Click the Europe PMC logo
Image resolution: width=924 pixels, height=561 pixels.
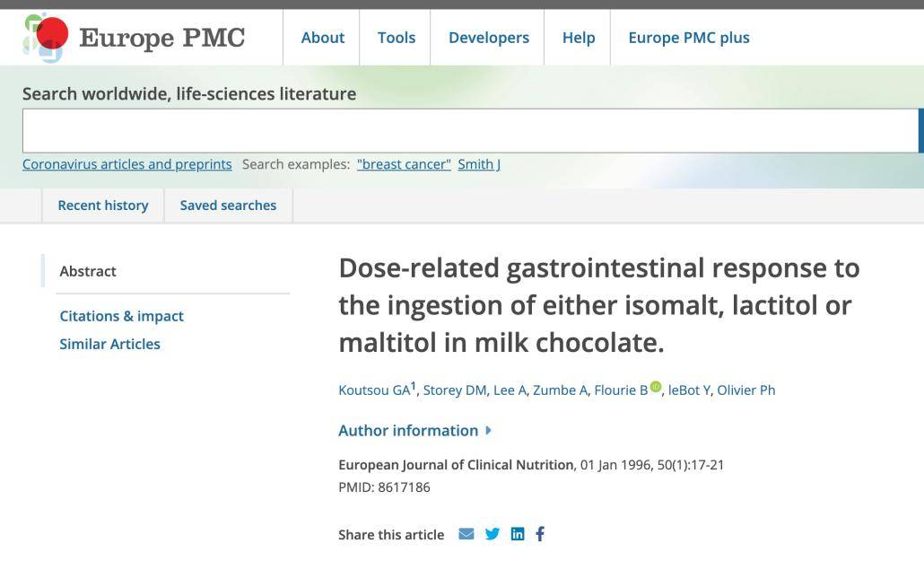[x=135, y=38]
